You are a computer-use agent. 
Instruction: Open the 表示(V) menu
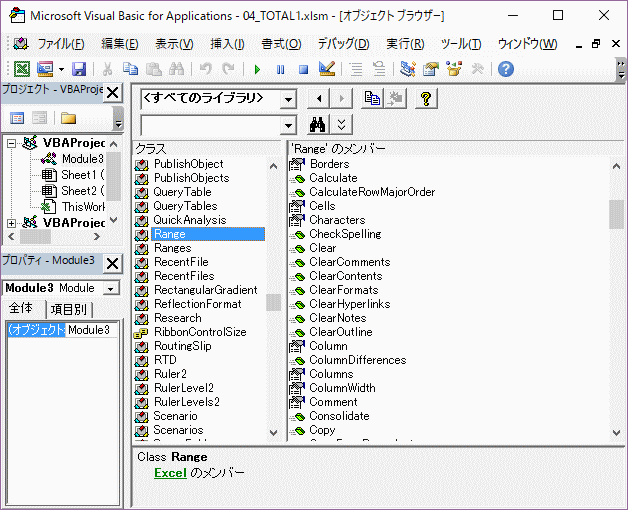[x=174, y=44]
